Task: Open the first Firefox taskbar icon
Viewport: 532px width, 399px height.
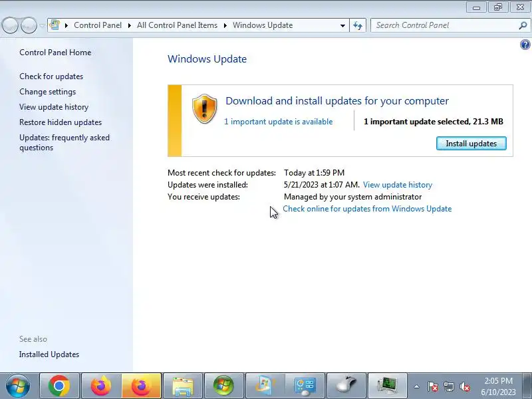Action: [x=101, y=386]
